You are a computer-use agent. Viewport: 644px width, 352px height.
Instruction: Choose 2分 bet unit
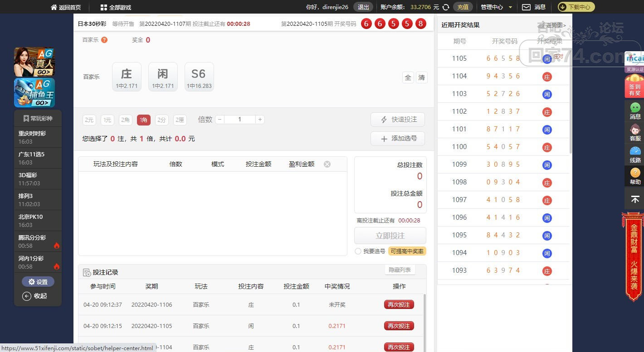(162, 120)
